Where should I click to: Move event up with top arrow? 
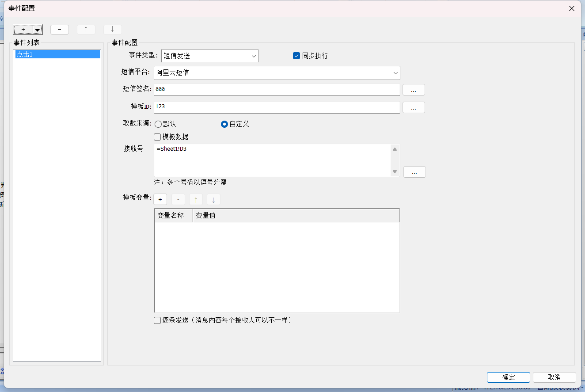click(86, 30)
